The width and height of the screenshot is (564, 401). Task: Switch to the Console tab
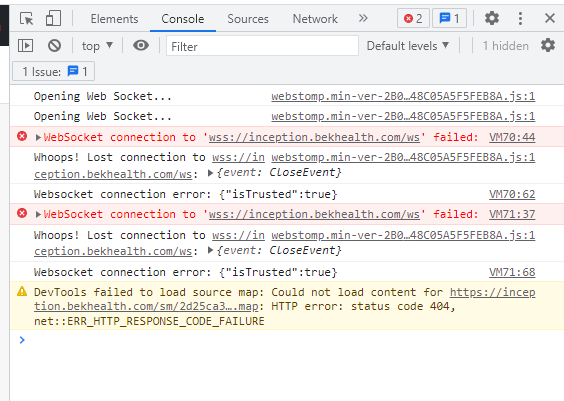[x=183, y=19]
